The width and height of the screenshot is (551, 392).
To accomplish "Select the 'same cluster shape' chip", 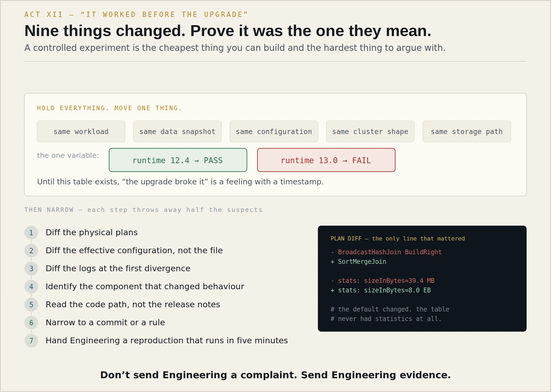I will (x=370, y=131).
